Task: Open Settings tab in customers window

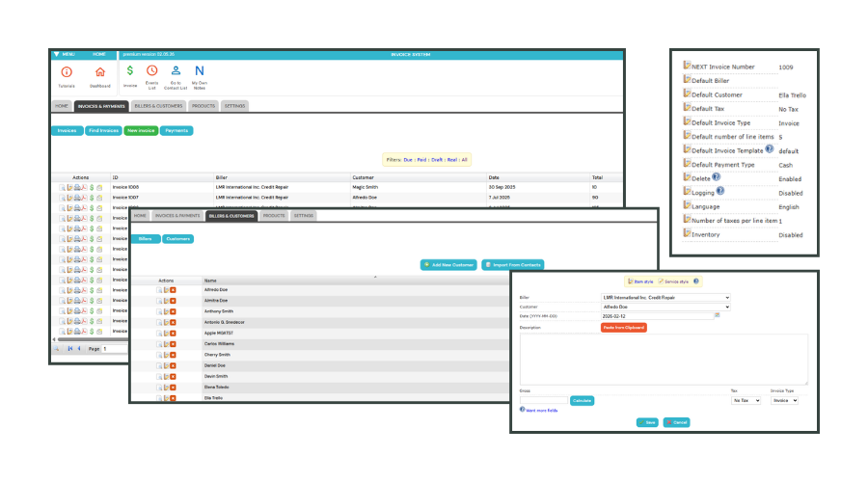Action: click(304, 215)
